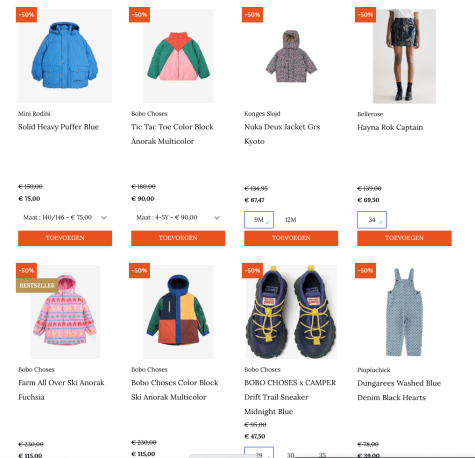View the blue puffer jacket image
Viewport: 475px width, 458px height.
(x=65, y=56)
